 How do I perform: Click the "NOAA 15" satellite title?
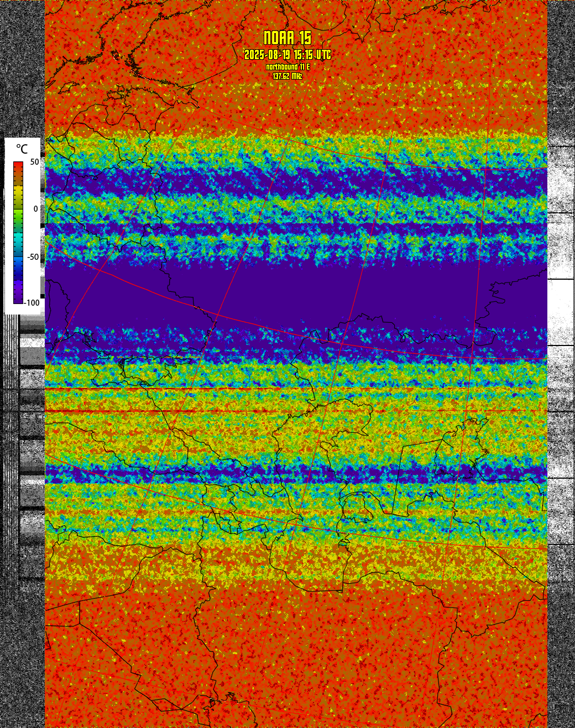(287, 38)
